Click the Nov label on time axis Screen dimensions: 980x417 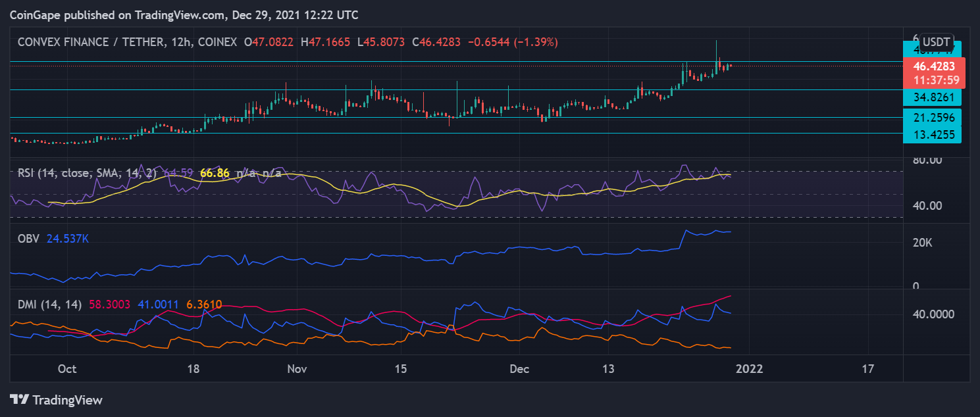pos(297,369)
